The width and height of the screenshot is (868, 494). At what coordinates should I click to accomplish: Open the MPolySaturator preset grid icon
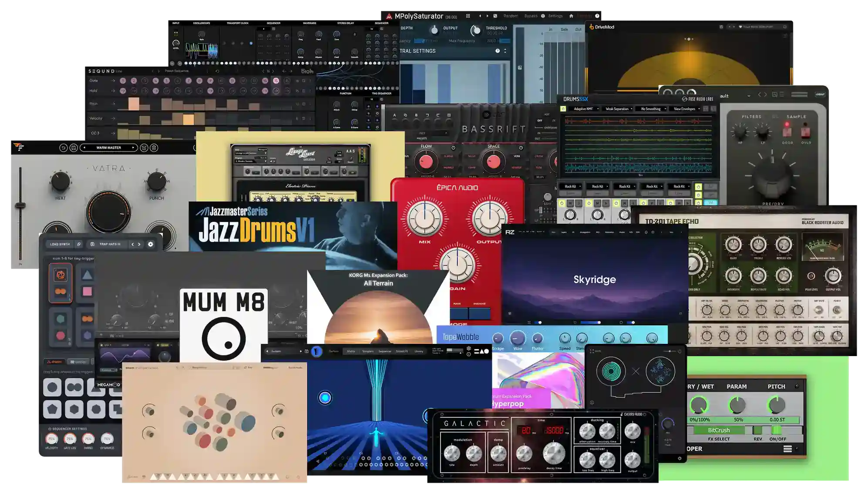(468, 16)
